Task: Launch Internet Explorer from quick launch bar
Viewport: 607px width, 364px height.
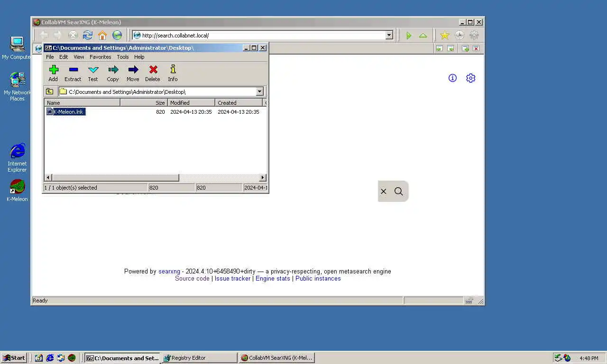Action: [50, 358]
